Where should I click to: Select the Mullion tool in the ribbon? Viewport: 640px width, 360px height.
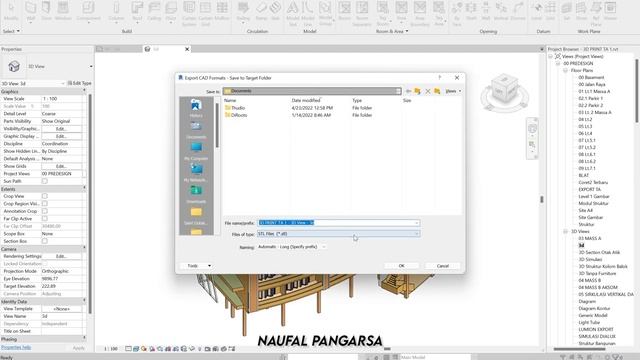(x=222, y=11)
